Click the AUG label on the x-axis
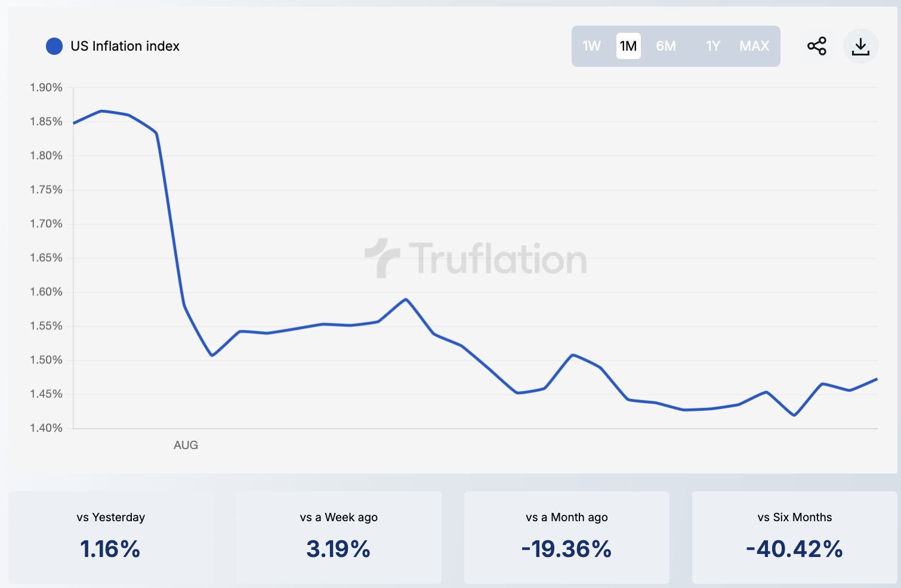The width and height of the screenshot is (901, 588). pyautogui.click(x=186, y=445)
